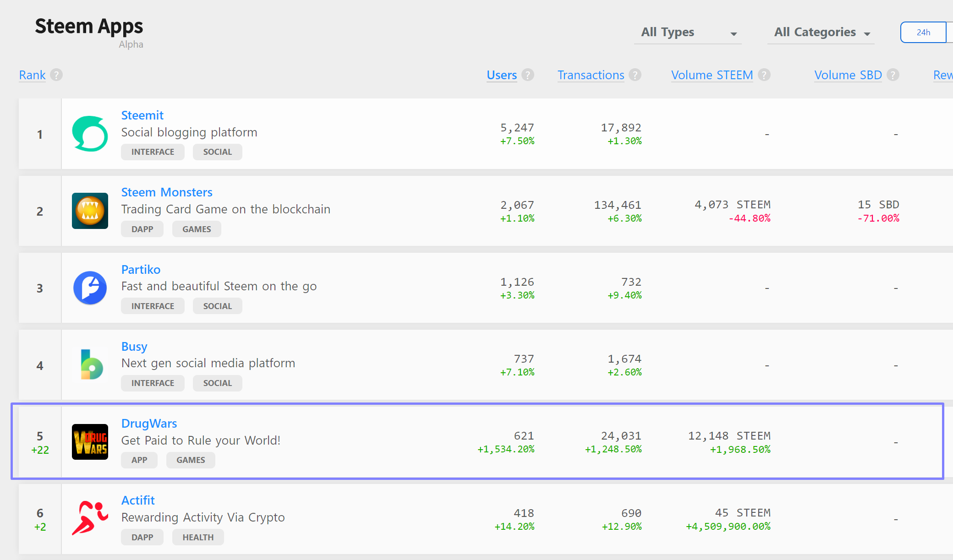Sort by Volume STEEM column
953x560 pixels.
pos(712,75)
